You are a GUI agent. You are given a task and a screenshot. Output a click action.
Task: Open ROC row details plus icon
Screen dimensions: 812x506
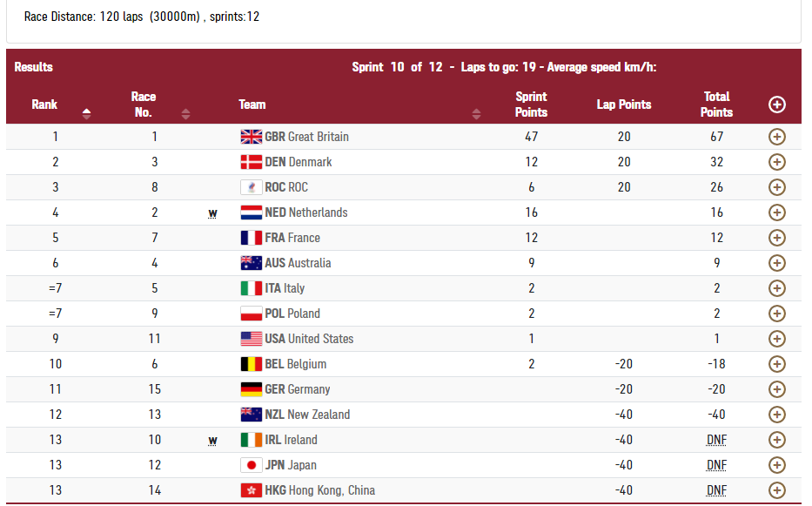click(x=776, y=187)
